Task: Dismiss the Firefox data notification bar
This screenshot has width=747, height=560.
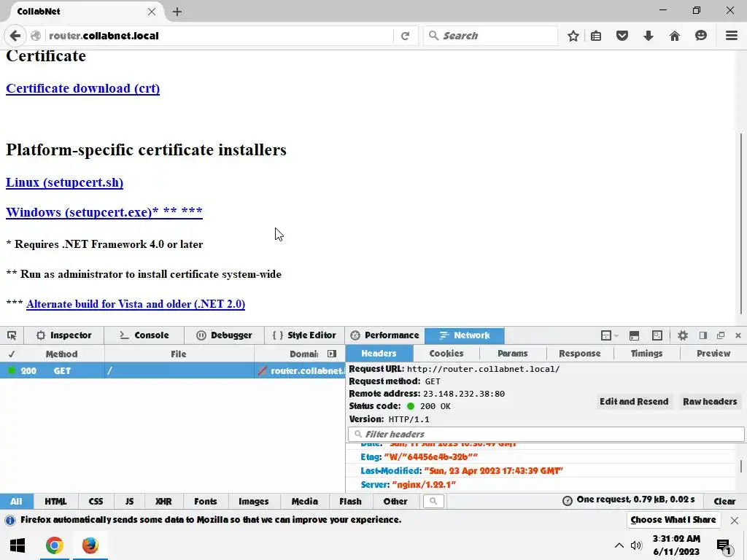Action: click(734, 520)
